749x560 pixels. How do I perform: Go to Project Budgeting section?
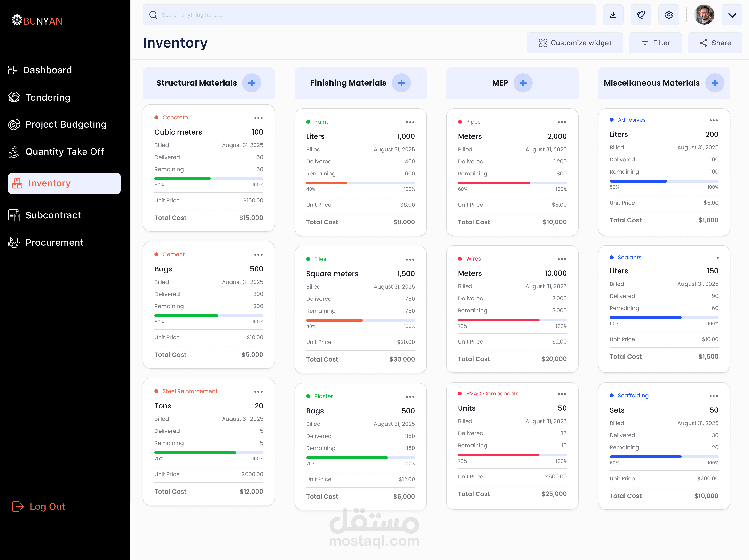click(66, 124)
